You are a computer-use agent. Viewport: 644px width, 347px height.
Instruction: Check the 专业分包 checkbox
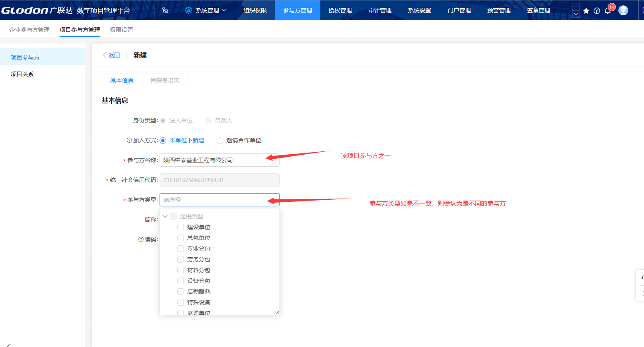(181, 249)
